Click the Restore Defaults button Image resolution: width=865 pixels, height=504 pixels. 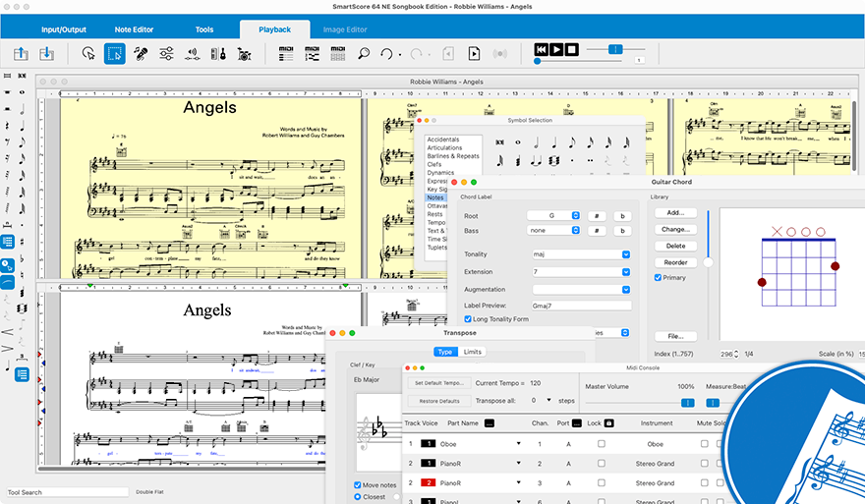pos(439,401)
